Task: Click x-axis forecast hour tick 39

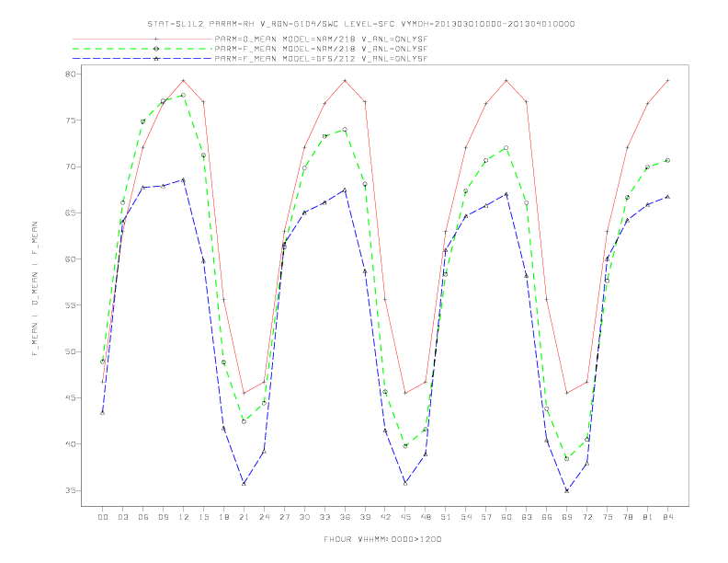Action: pyautogui.click(x=365, y=517)
